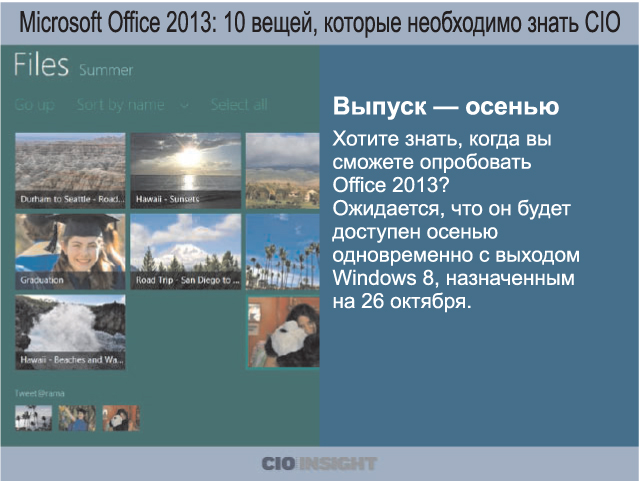Click the small palm trees thumbnail under Tweet
640x482 pixels.
point(33,418)
